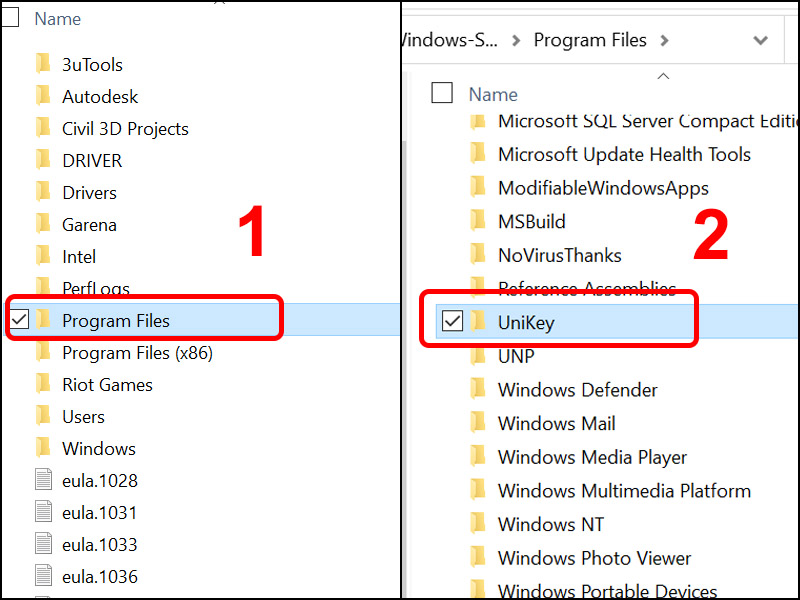This screenshot has width=800, height=600.
Task: Select the Program Files breadcrumb item
Action: pyautogui.click(x=590, y=40)
